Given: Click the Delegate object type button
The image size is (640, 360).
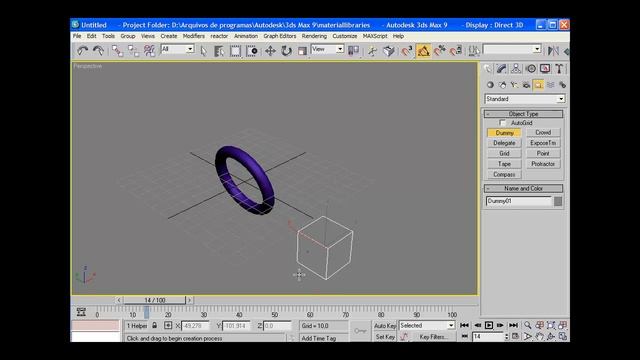Looking at the screenshot, I should tap(504, 143).
